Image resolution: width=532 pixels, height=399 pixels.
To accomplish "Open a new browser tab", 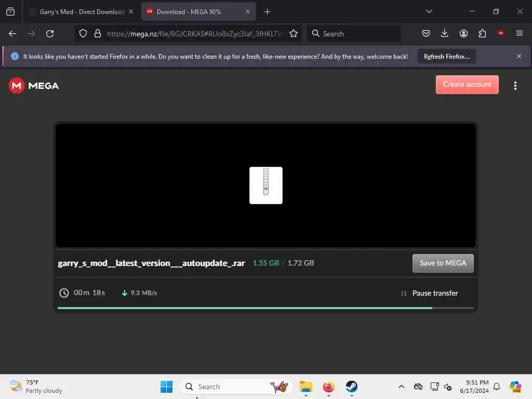I will [268, 12].
